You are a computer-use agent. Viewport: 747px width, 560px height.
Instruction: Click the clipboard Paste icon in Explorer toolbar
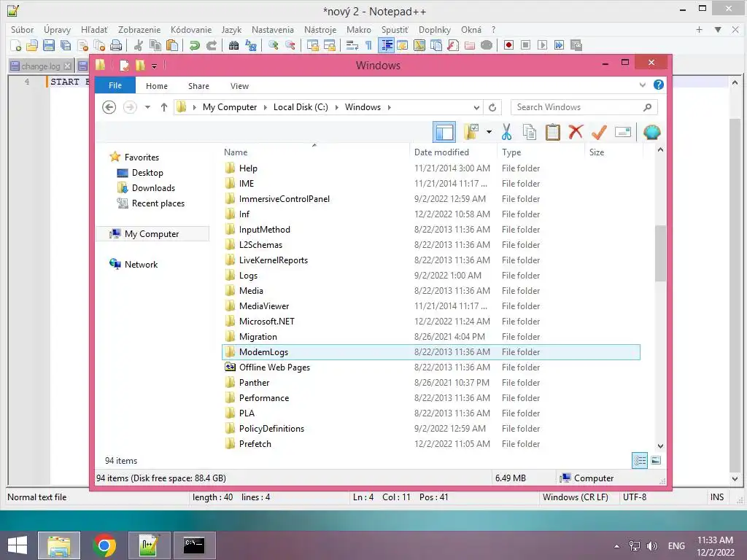pos(552,132)
